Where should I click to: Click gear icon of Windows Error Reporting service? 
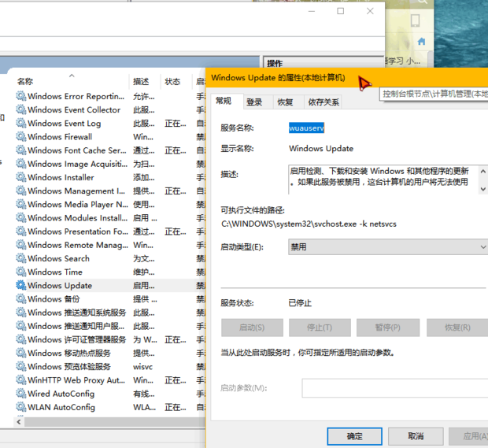[20, 96]
